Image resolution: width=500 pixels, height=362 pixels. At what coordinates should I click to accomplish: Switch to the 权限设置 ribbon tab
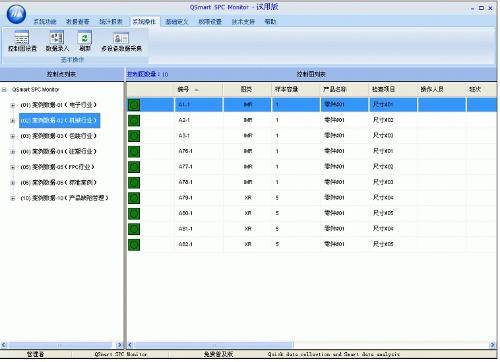pyautogui.click(x=210, y=22)
